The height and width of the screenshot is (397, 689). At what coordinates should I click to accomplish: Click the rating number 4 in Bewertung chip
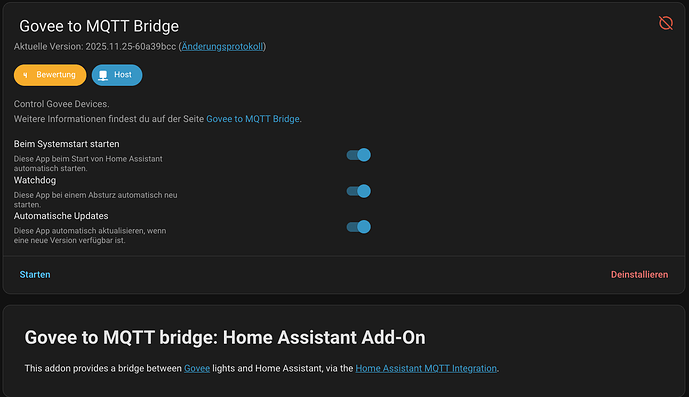point(25,75)
